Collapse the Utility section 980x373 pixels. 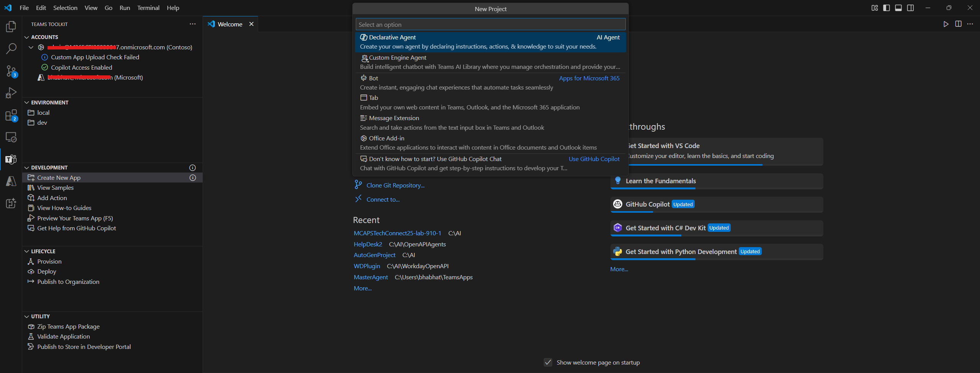pyautogui.click(x=27, y=316)
